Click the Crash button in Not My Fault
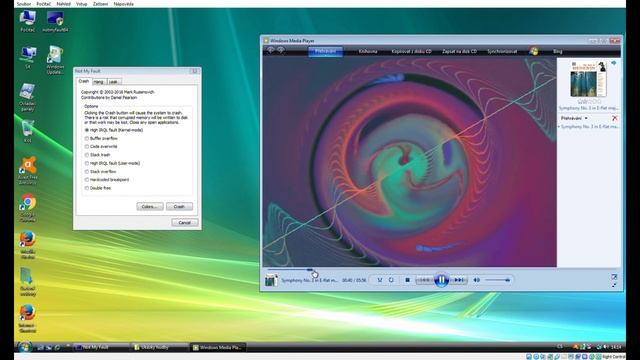640x360 pixels. [179, 207]
